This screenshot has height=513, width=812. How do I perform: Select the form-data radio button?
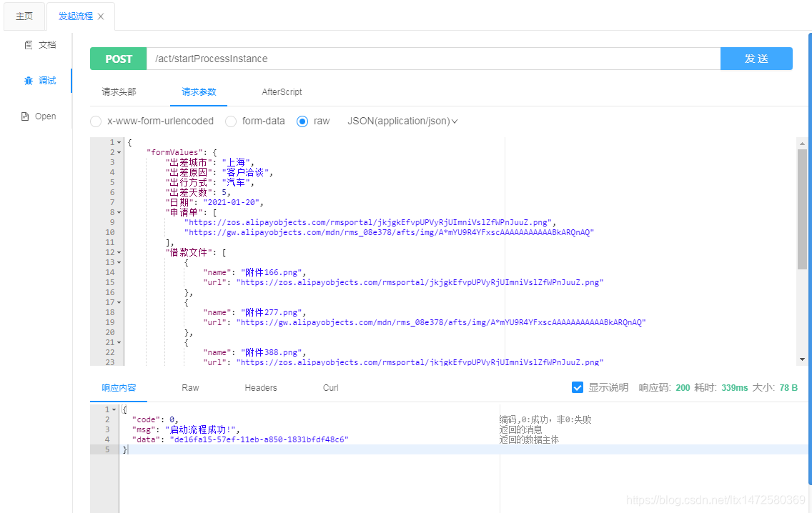(x=231, y=121)
